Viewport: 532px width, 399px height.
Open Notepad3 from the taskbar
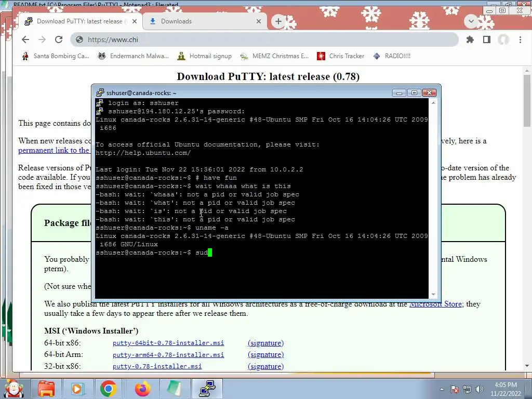click(x=174, y=389)
